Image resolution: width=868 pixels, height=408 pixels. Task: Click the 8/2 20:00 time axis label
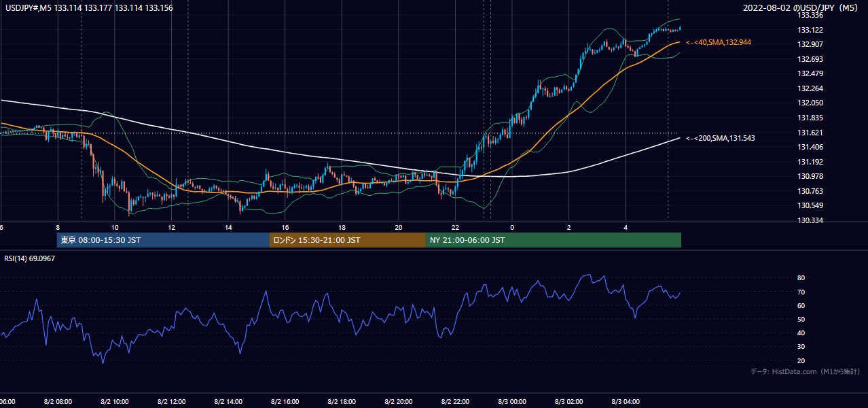(399, 402)
